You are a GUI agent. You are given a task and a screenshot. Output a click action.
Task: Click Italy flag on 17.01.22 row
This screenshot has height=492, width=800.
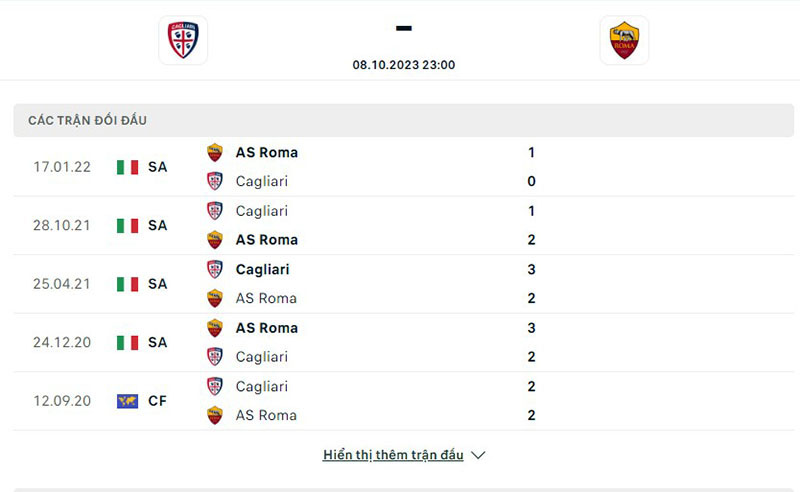[x=127, y=167]
